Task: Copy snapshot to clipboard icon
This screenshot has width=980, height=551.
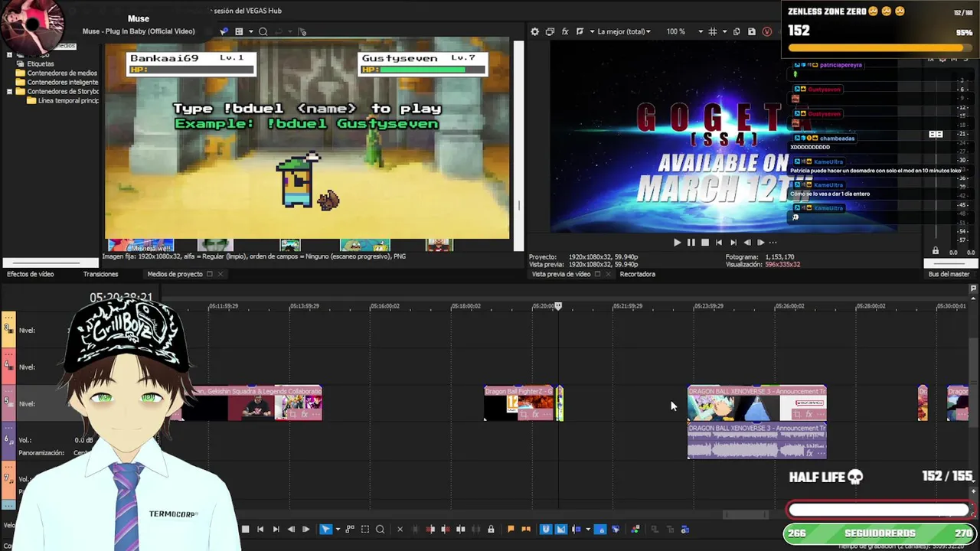Action: point(736,31)
